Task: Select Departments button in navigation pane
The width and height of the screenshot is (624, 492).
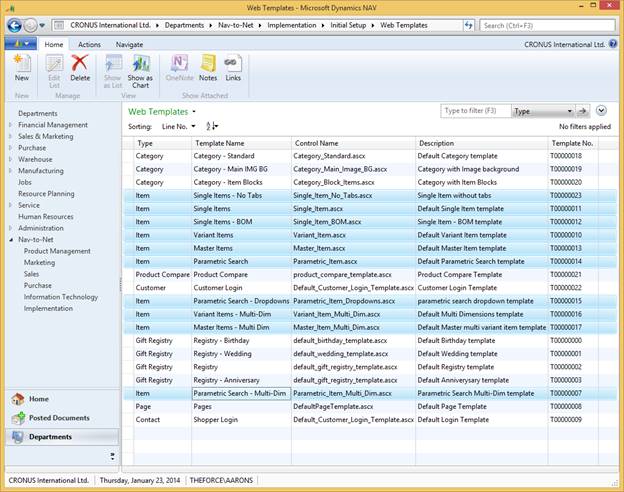Action: point(62,437)
